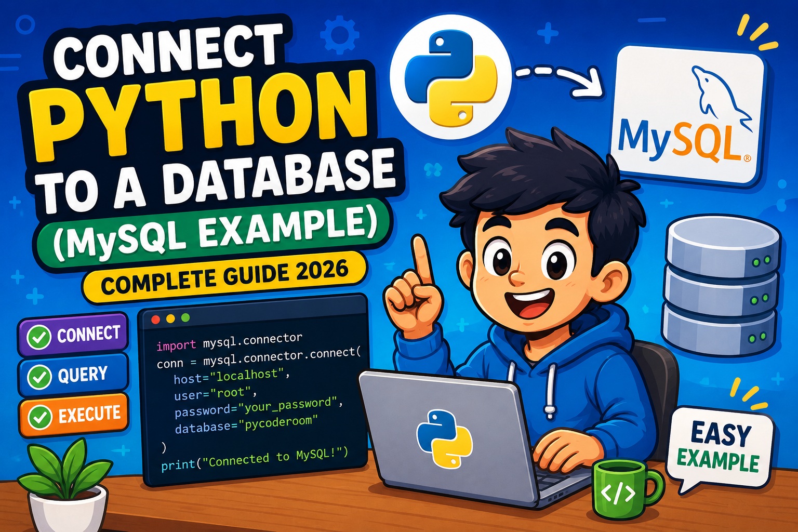Click the code line database="pycoderoom"
Viewport: 798px width, 532px height.
click(x=246, y=424)
